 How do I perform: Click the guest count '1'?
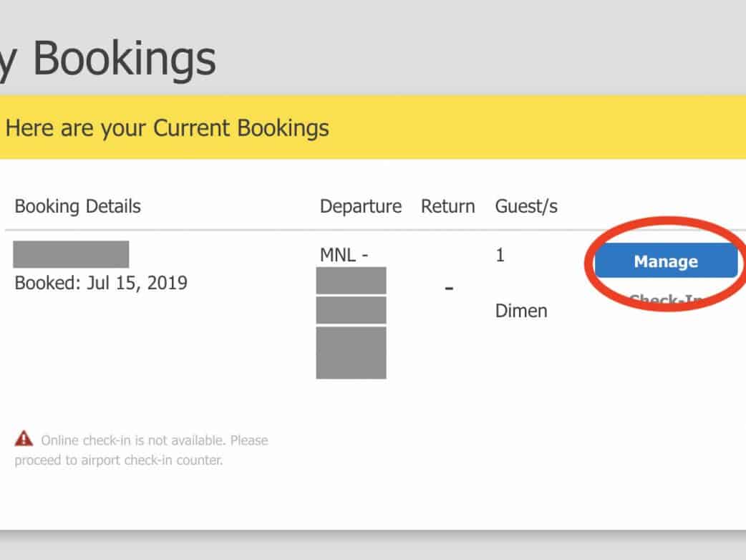pyautogui.click(x=500, y=255)
